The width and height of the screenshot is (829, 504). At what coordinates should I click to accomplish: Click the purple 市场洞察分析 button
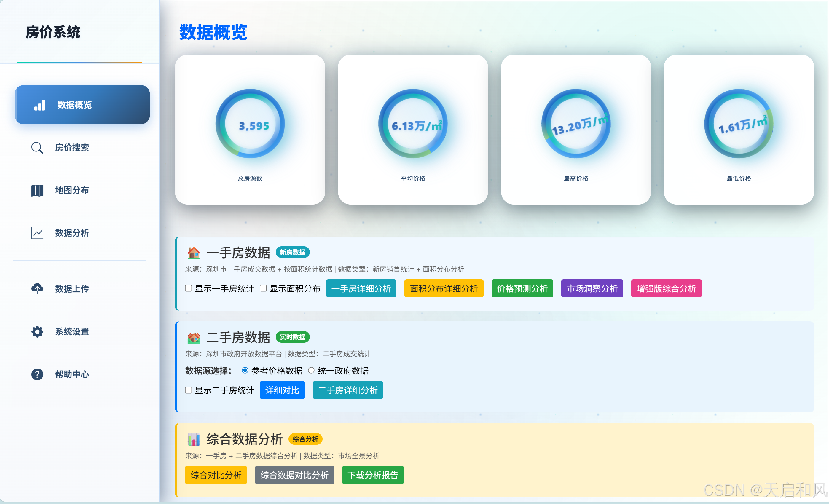click(x=592, y=288)
